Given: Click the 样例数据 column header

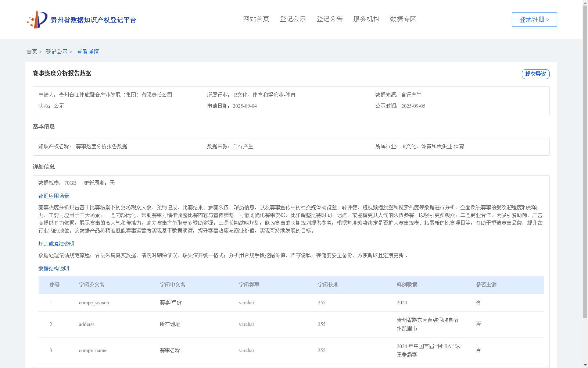Looking at the screenshot, I should click(407, 285).
